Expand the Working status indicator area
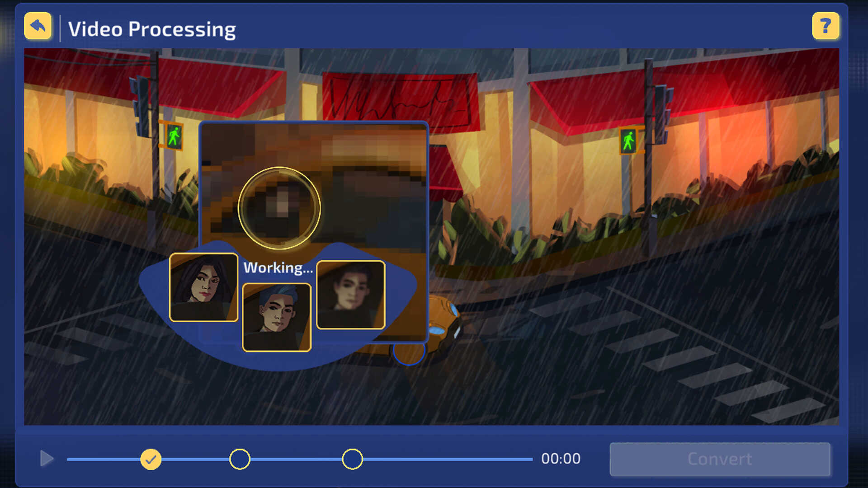This screenshot has width=868, height=488. pyautogui.click(x=278, y=267)
